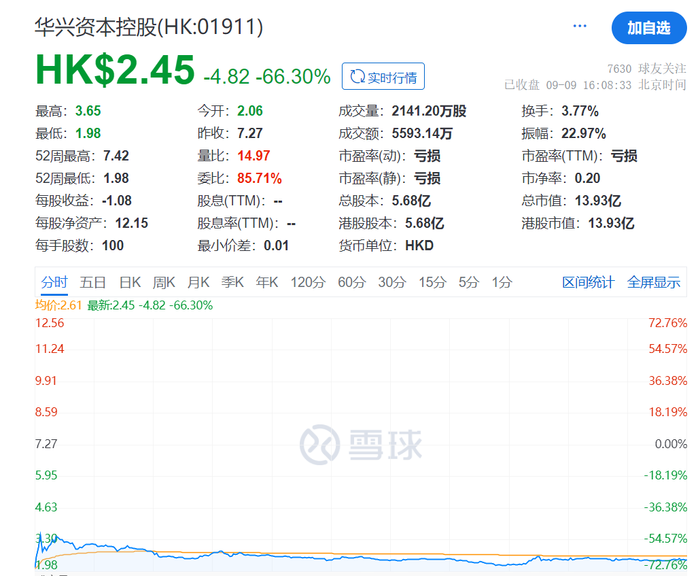Select the 季K chart tab
700x576 pixels.
click(233, 282)
